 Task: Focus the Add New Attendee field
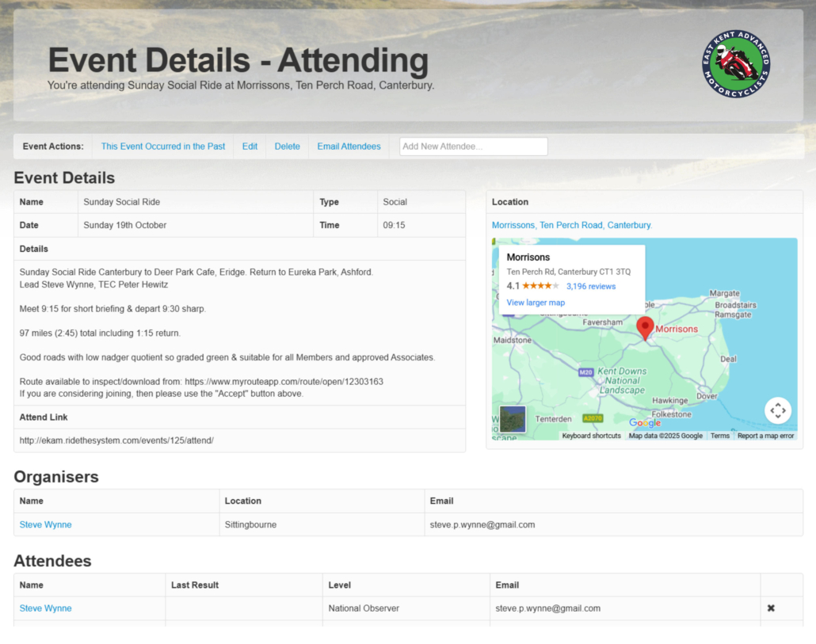(x=473, y=147)
